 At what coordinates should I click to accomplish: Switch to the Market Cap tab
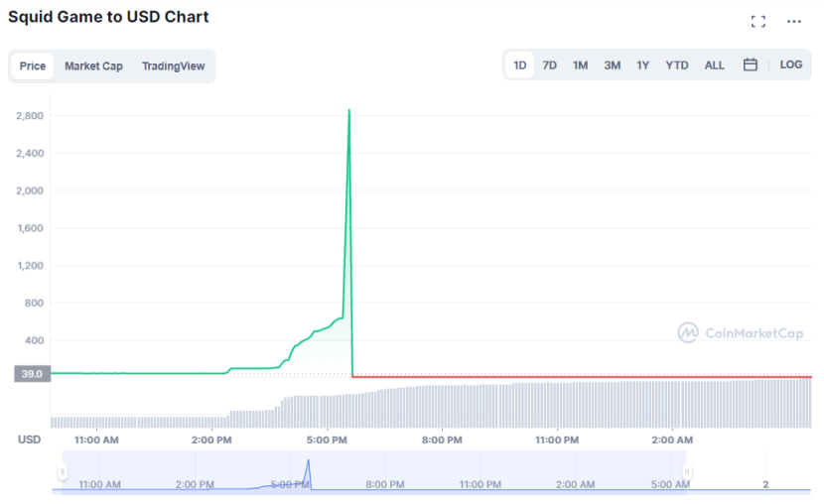click(93, 66)
